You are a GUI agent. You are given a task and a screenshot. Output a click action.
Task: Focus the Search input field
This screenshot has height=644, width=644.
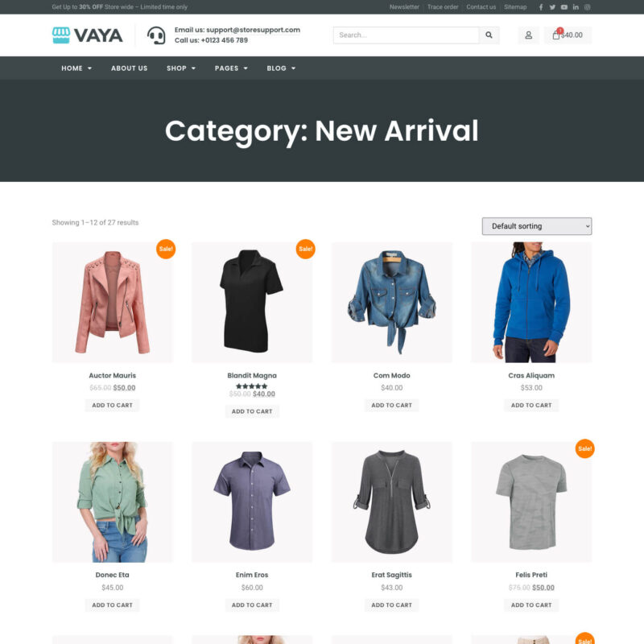[x=407, y=35]
